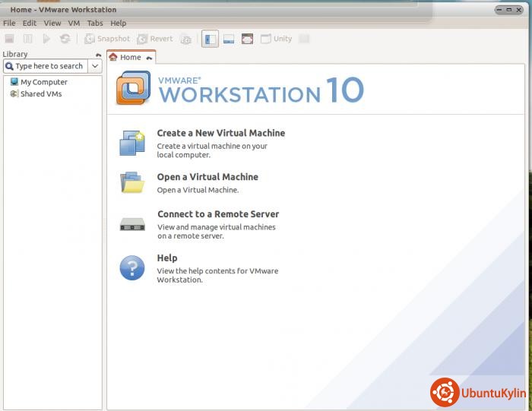This screenshot has width=532, height=411.
Task: Select Shared VMs in the library tree
Action: point(41,94)
